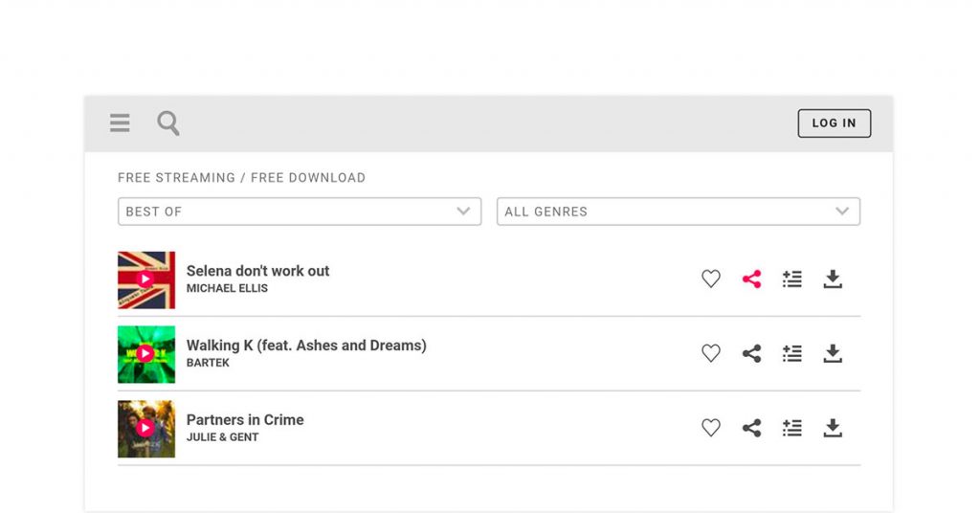
Task: Play Selena don't work out from its thumbnail
Action: pyautogui.click(x=145, y=279)
